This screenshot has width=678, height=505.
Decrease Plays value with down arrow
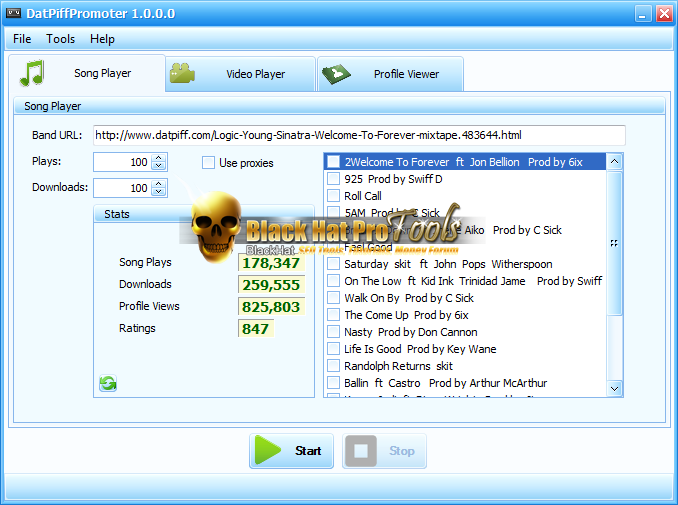point(159,166)
